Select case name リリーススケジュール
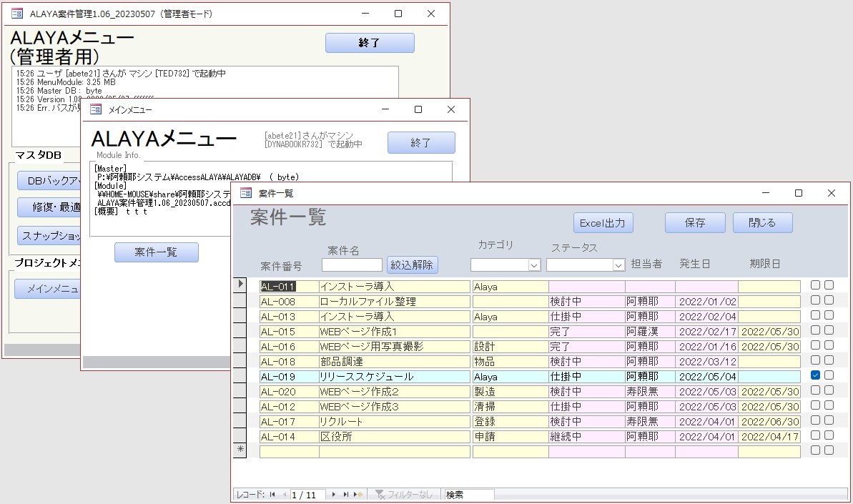 coord(395,377)
